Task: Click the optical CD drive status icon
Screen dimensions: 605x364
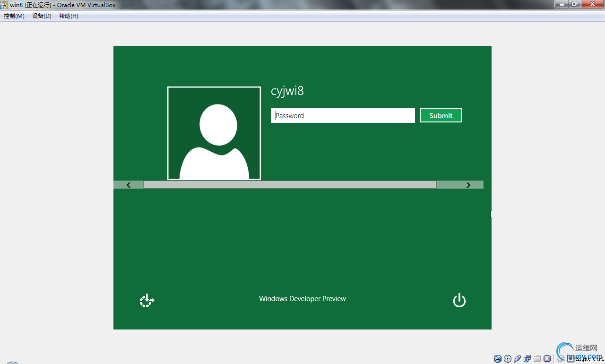Action: [x=508, y=359]
